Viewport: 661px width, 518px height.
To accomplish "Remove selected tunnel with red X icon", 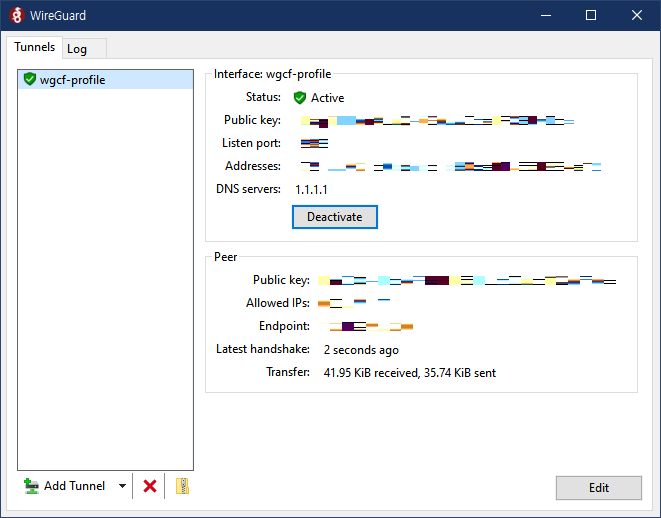I will tap(150, 486).
